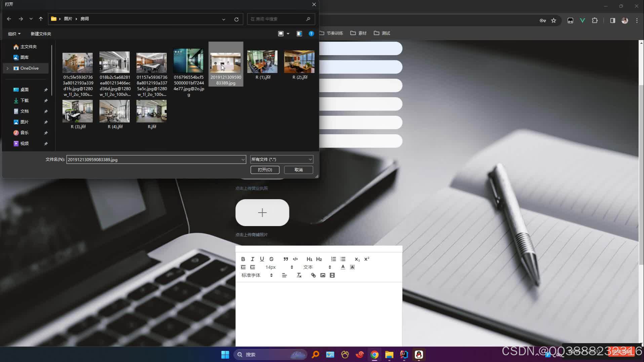Open the text color picker
Screen dimensions: 644x362
click(343, 267)
